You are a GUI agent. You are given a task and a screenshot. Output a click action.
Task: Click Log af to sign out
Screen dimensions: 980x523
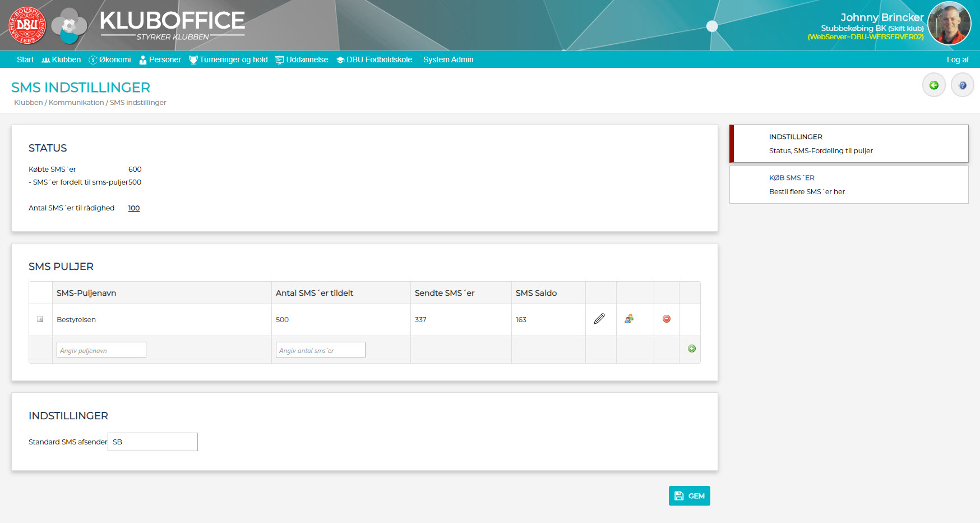pos(958,59)
